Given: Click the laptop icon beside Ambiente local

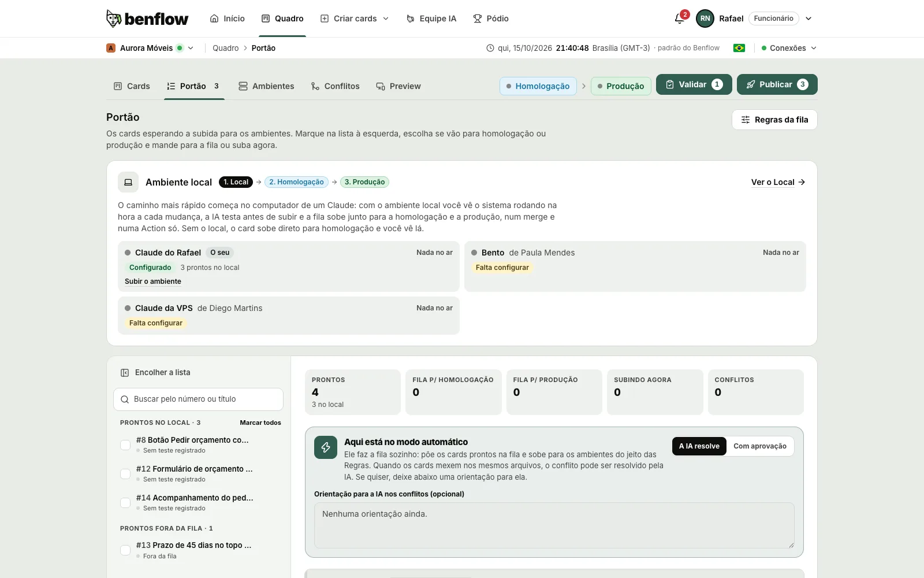Looking at the screenshot, I should pyautogui.click(x=128, y=182).
